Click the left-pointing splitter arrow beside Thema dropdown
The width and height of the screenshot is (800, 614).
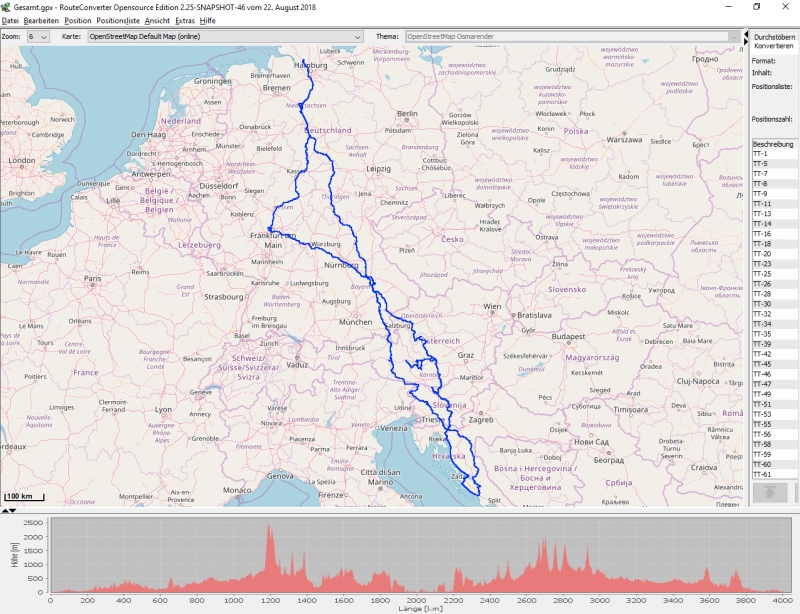(x=745, y=33)
